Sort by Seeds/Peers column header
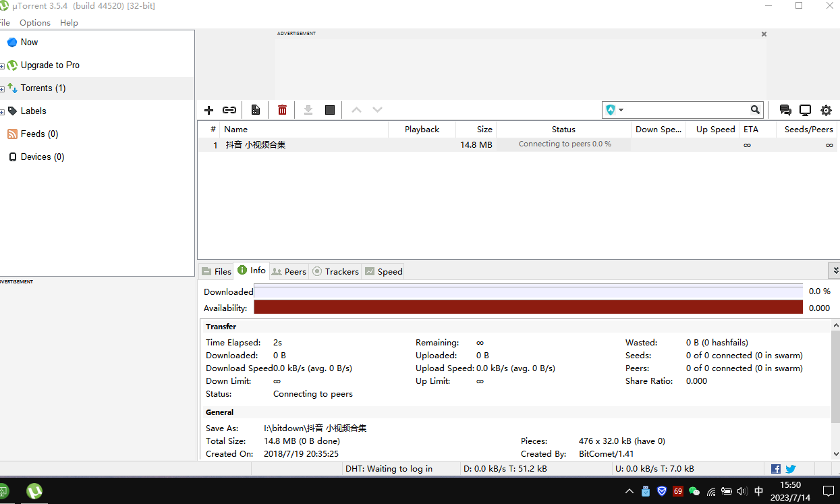Viewport: 840px width, 504px height. point(807,129)
